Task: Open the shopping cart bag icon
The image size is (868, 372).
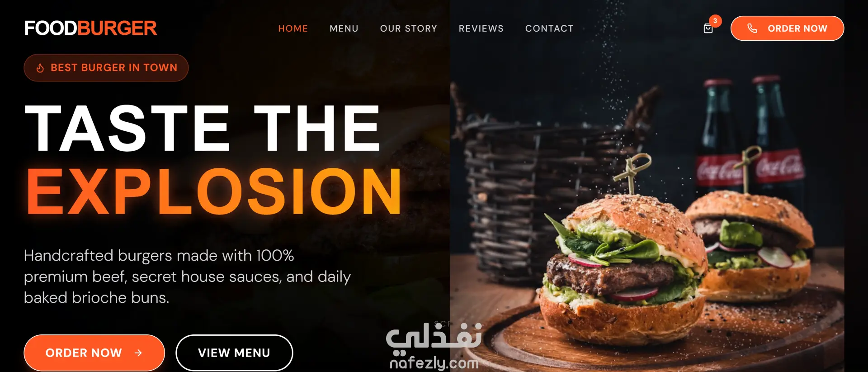Action: point(708,29)
